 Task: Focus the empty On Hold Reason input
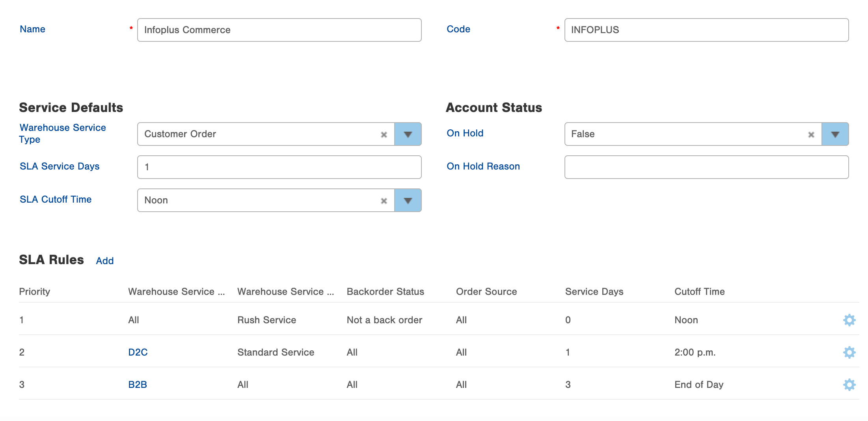[707, 167]
